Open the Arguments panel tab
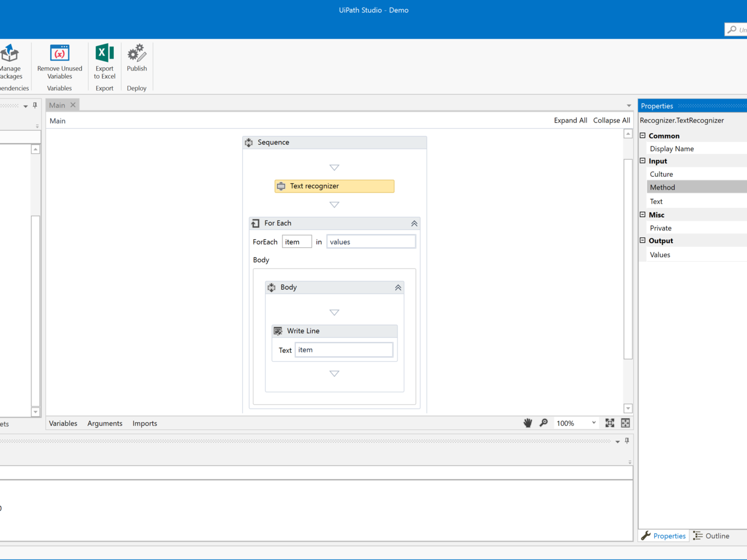 pyautogui.click(x=105, y=423)
